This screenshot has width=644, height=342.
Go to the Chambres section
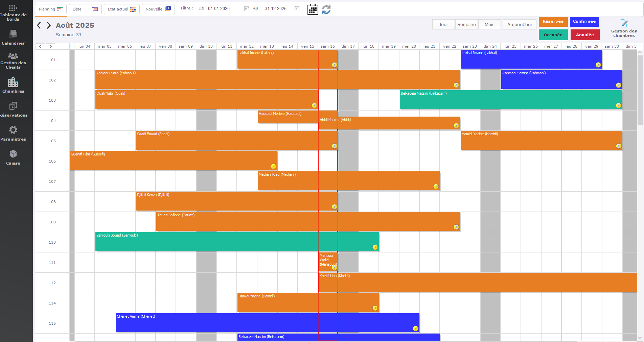pos(13,85)
